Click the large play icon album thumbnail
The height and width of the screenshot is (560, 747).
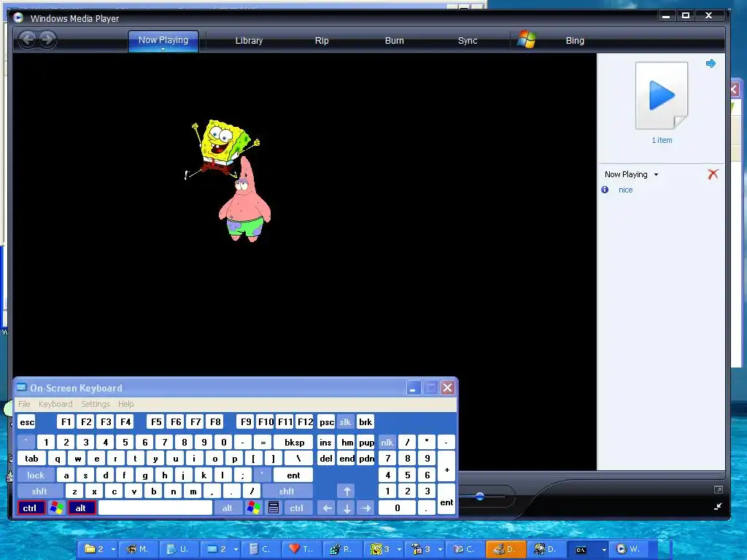pos(662,96)
